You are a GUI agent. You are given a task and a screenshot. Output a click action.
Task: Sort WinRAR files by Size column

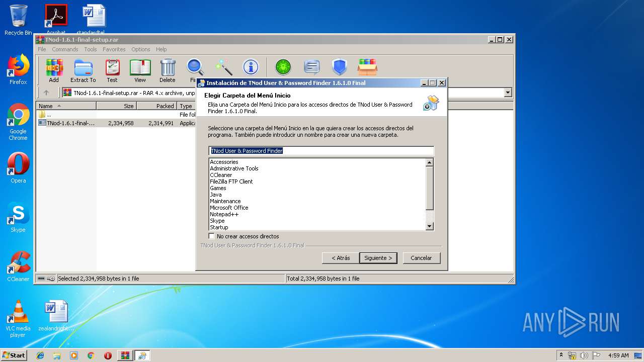click(116, 106)
